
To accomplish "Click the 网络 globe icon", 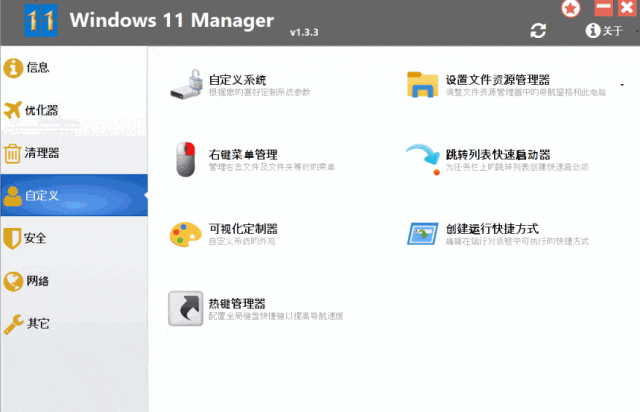I will click(13, 281).
